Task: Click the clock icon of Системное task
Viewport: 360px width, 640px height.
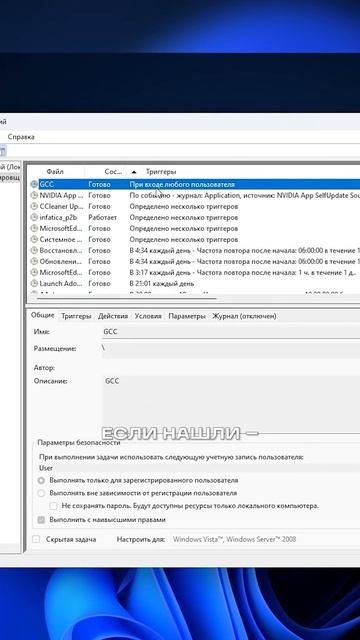Action: (x=34, y=240)
